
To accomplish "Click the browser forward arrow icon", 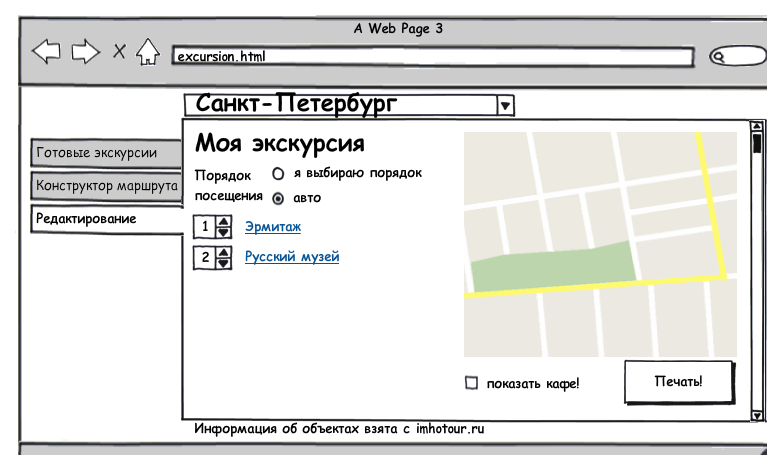I will pyautogui.click(x=85, y=52).
